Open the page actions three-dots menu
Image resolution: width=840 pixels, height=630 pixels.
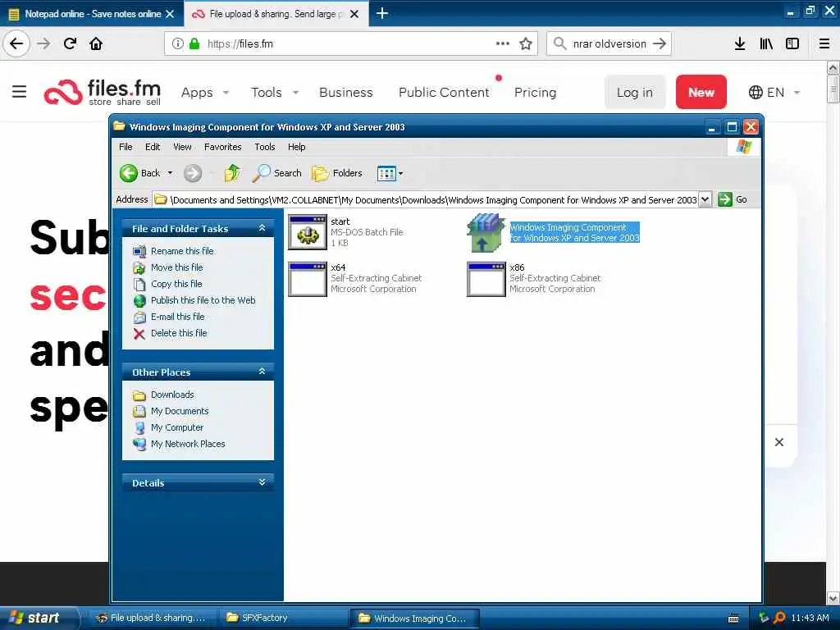coord(503,43)
